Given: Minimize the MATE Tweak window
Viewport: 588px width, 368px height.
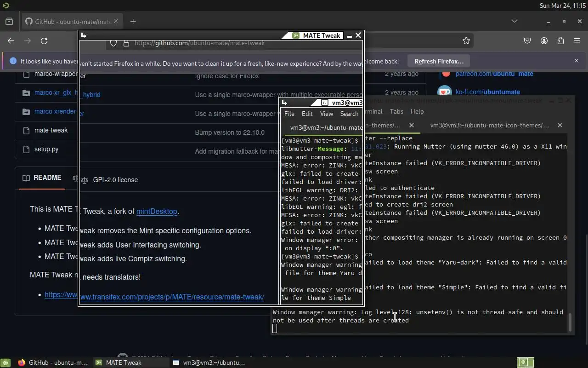Looking at the screenshot, I should click(x=350, y=35).
